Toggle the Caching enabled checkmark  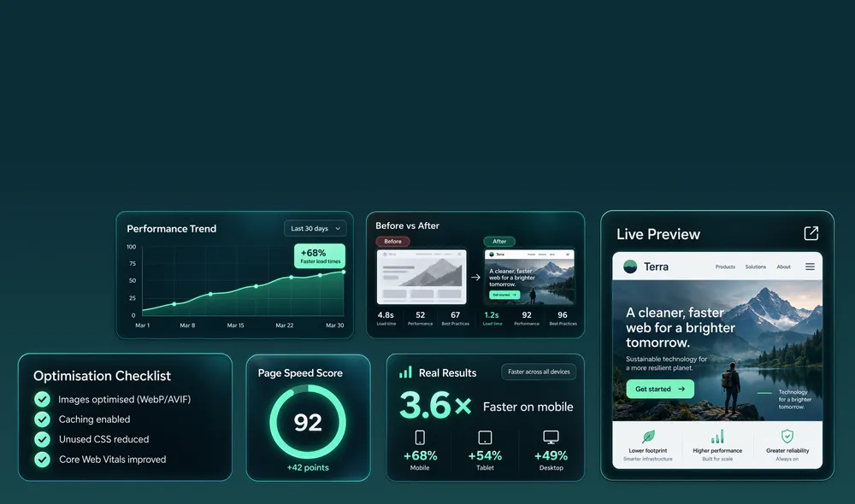pos(42,419)
